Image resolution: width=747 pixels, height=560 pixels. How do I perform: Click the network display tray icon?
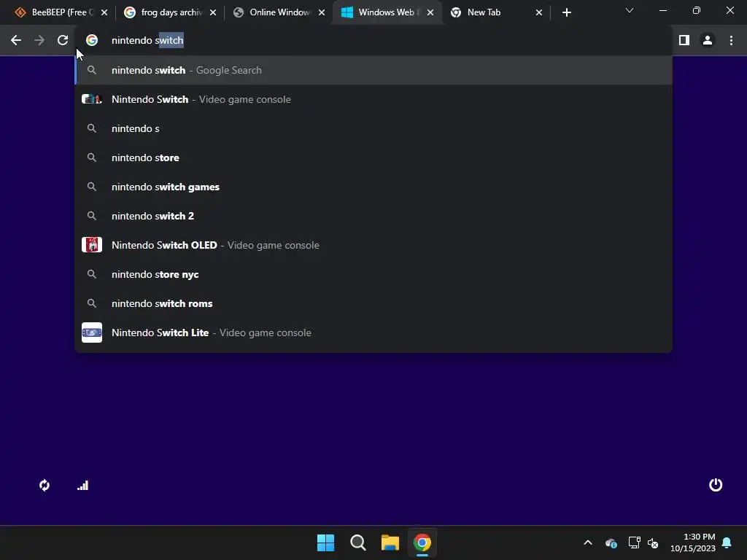(634, 542)
